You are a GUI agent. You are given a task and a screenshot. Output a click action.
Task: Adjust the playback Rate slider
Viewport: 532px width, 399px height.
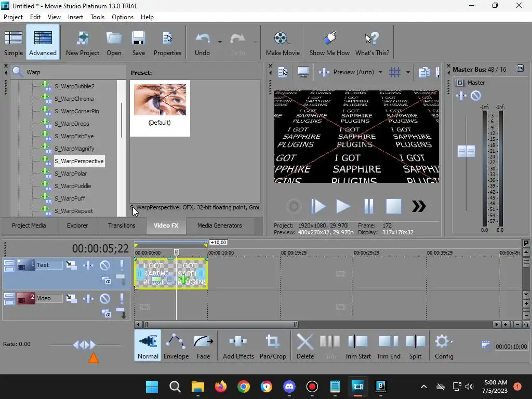[85, 345]
